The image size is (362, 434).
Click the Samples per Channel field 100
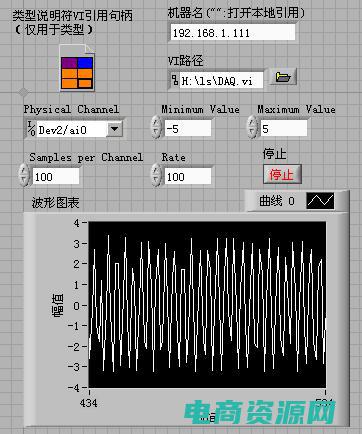[56, 176]
